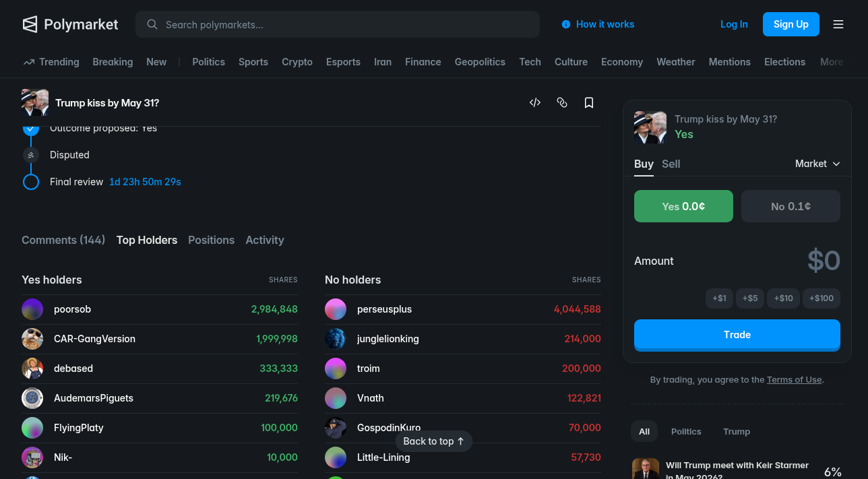Open the Breaking category
The height and width of the screenshot is (479, 868).
(x=113, y=62)
